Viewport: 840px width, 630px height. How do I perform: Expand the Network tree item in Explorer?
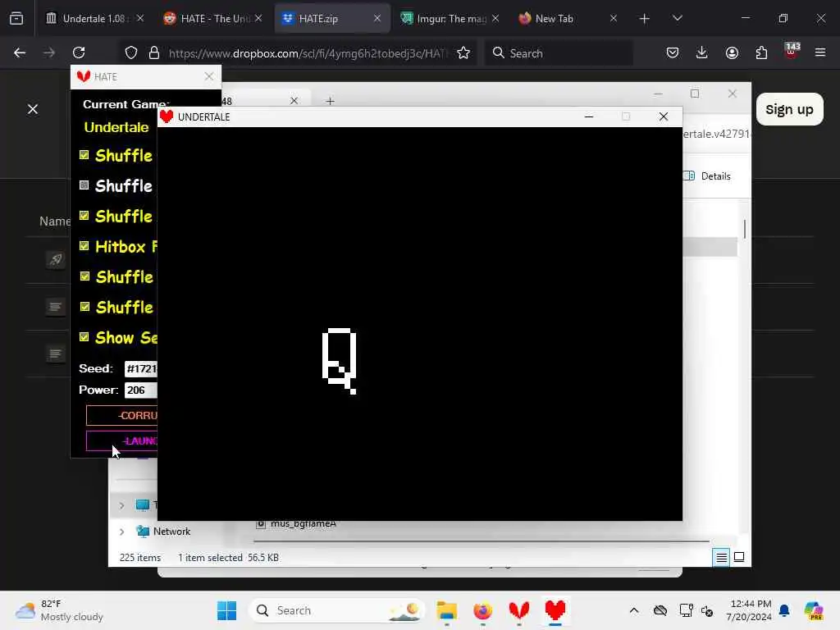click(121, 532)
